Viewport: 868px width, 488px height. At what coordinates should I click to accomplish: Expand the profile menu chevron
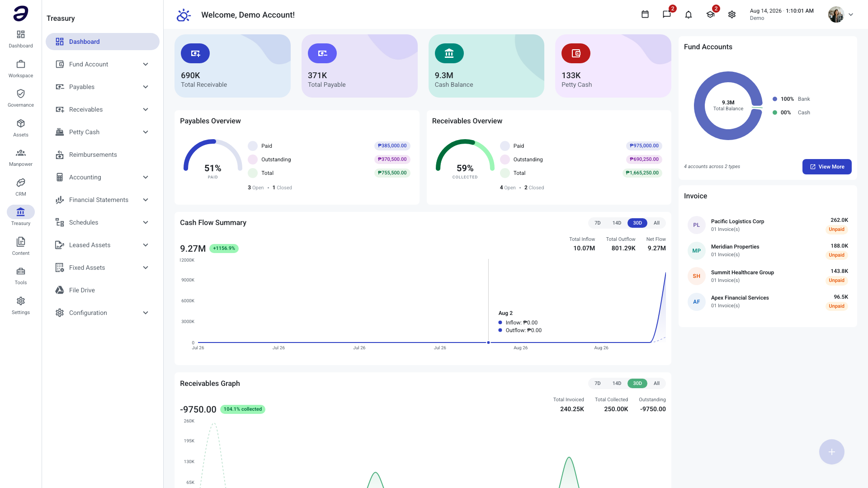click(x=851, y=14)
